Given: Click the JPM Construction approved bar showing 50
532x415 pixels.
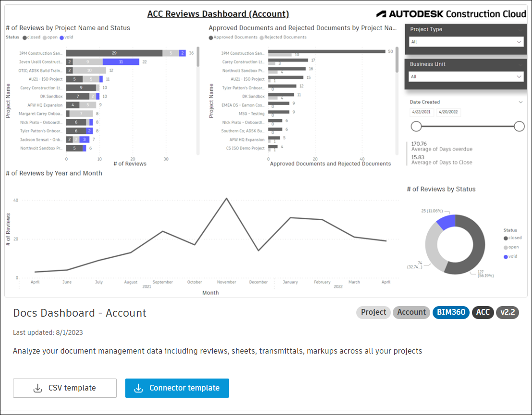Looking at the screenshot, I should (x=326, y=51).
